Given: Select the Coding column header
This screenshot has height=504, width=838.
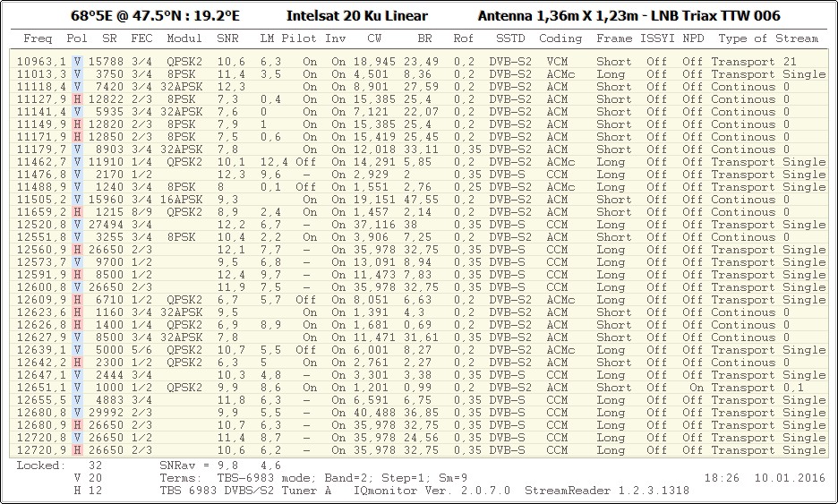Looking at the screenshot, I should point(560,38).
